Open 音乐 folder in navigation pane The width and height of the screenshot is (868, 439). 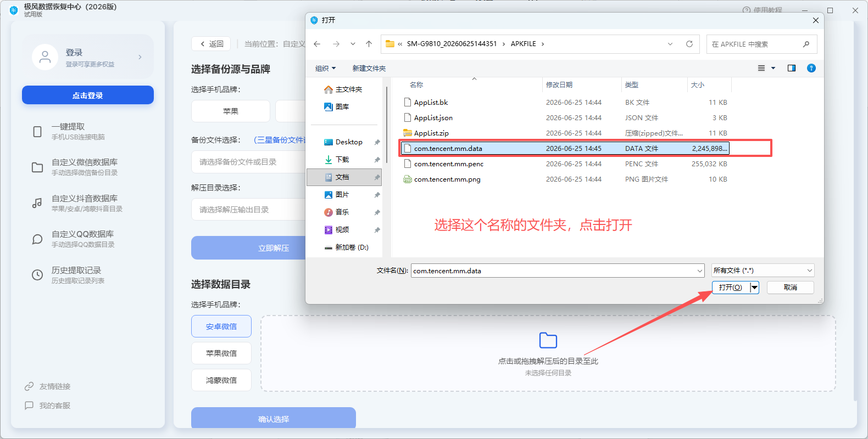[337, 212]
